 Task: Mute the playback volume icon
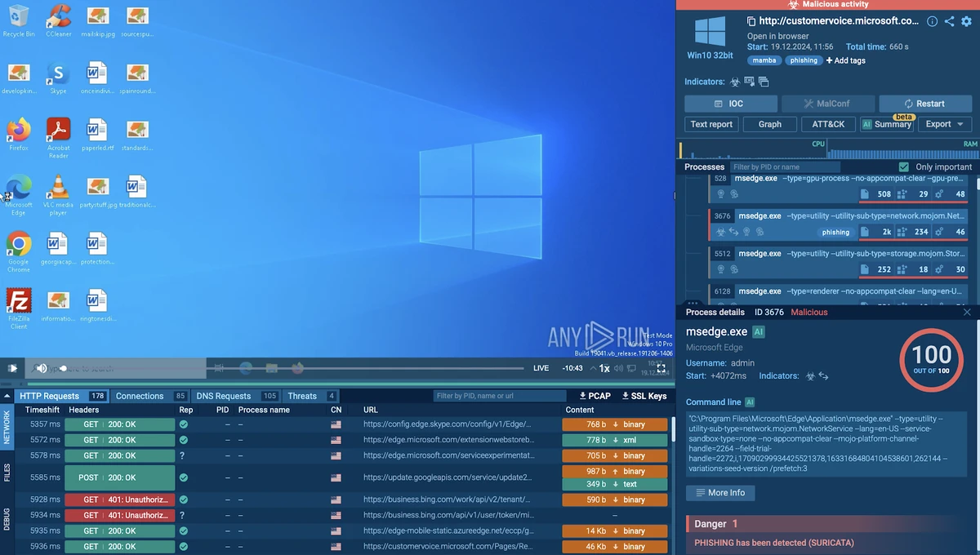coord(42,368)
